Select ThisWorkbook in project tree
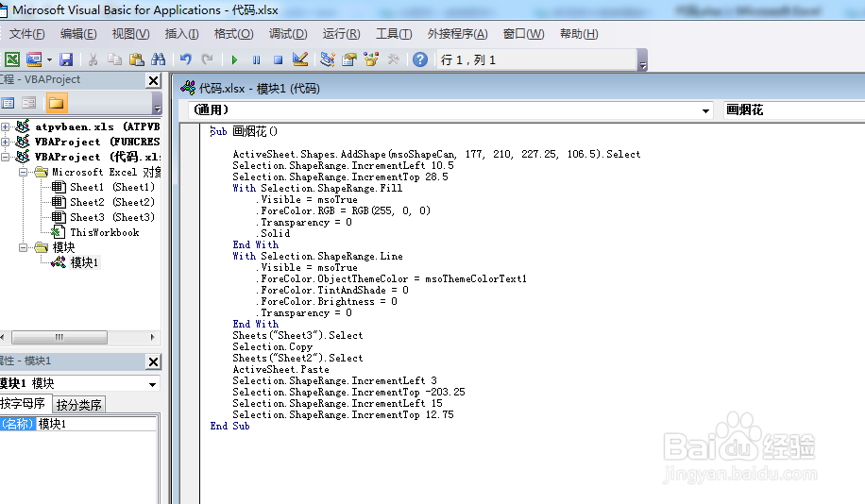 (104, 233)
